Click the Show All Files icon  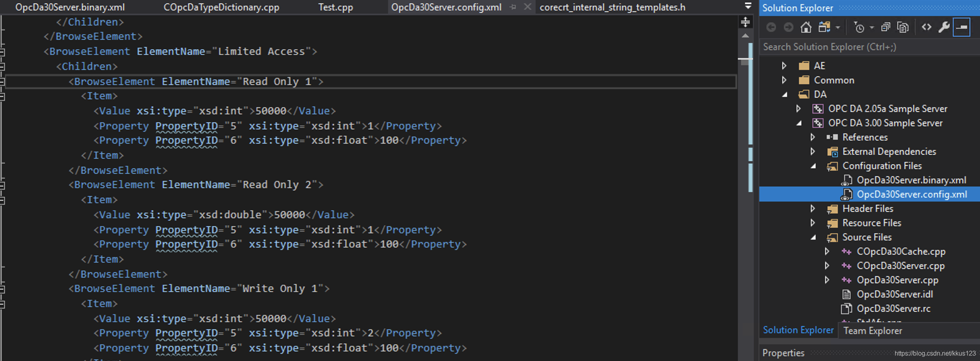pyautogui.click(x=903, y=27)
